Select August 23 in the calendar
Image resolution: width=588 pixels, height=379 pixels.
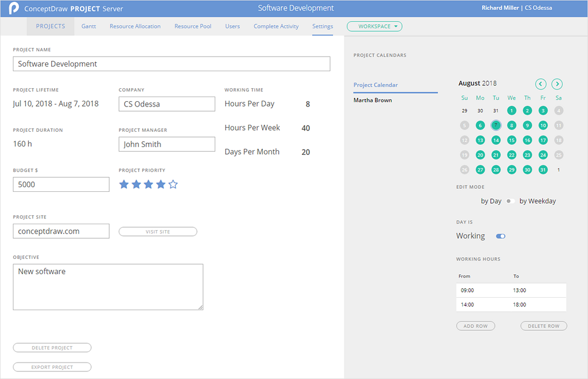click(527, 155)
